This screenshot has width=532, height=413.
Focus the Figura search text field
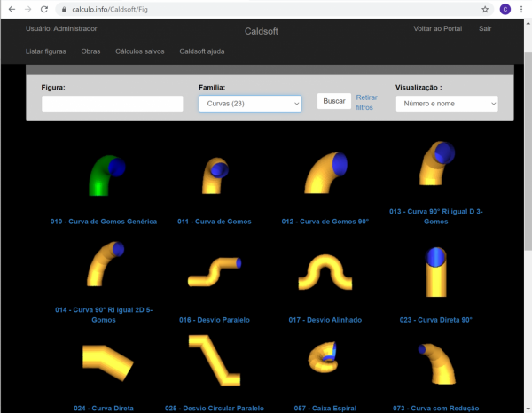pos(112,104)
